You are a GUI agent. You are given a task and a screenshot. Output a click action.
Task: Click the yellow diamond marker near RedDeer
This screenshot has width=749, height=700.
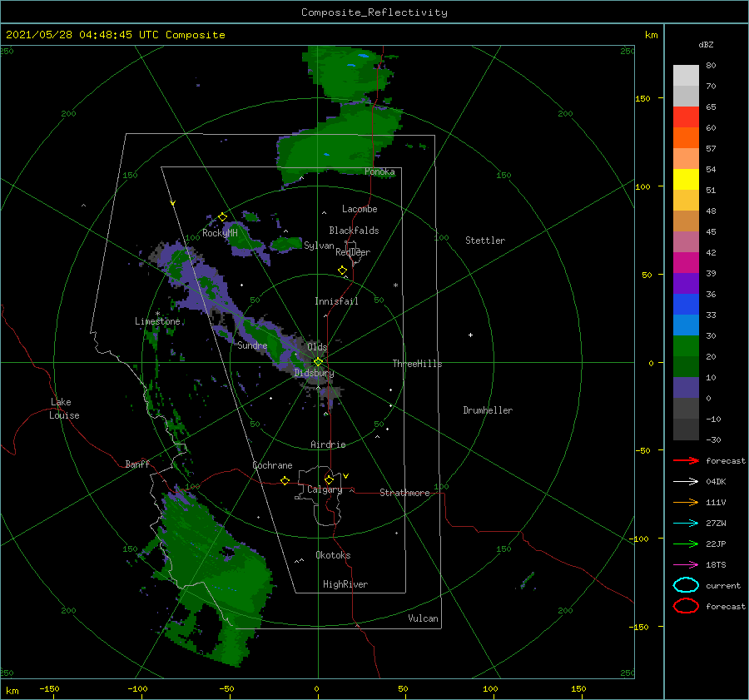342,270
